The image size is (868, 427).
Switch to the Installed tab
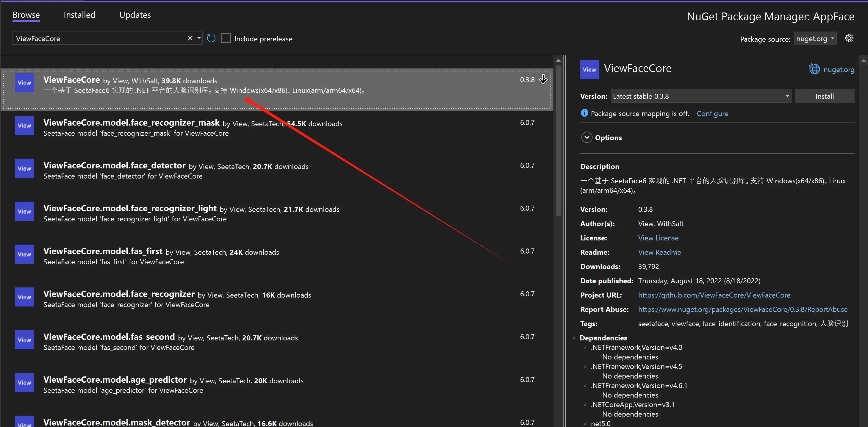coord(79,15)
